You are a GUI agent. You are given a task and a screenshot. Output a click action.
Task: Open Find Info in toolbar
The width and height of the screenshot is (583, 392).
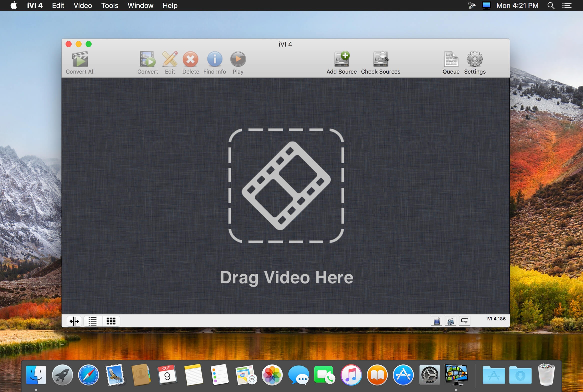click(215, 59)
